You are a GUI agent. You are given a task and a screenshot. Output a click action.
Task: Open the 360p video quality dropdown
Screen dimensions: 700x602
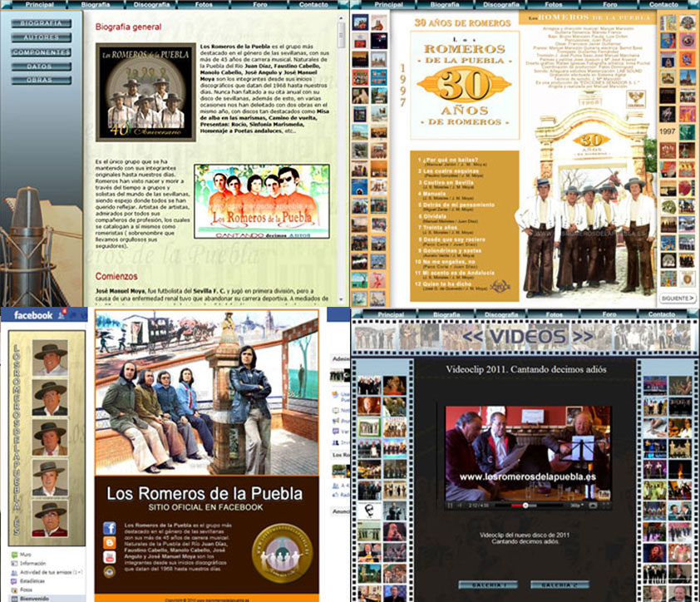pyautogui.click(x=576, y=506)
